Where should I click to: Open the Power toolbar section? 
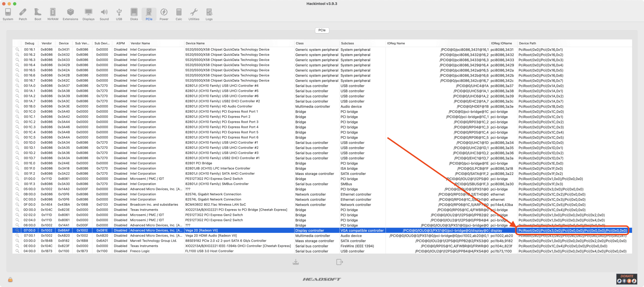(x=164, y=14)
